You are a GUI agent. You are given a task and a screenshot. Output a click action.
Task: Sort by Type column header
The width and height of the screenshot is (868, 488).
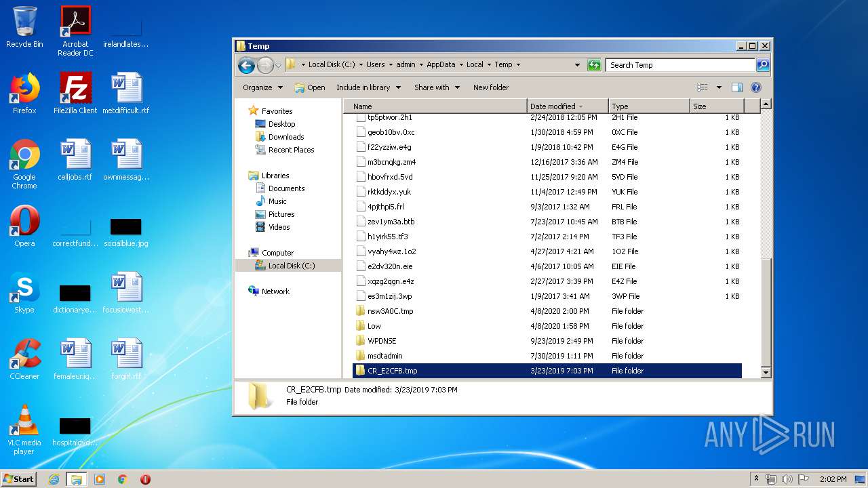(x=649, y=106)
